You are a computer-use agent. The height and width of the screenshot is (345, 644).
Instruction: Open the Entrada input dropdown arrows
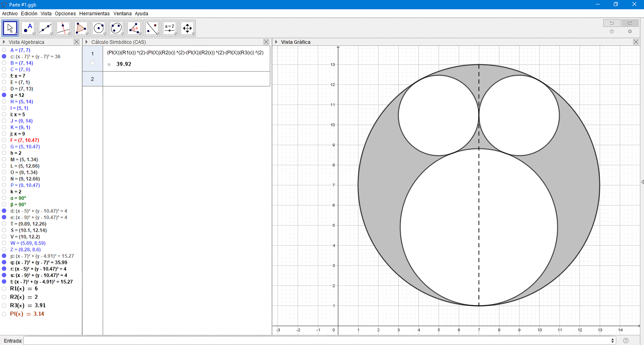pyautogui.click(x=612, y=340)
